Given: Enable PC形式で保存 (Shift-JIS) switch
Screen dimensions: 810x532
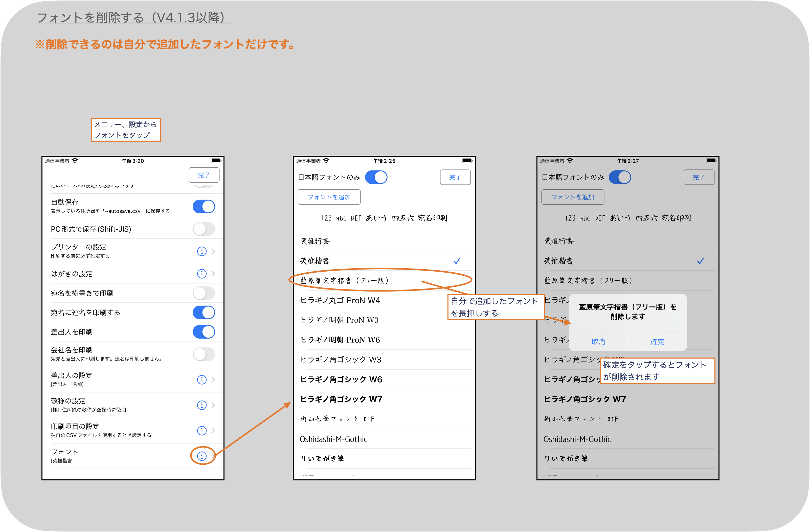Looking at the screenshot, I should point(204,229).
